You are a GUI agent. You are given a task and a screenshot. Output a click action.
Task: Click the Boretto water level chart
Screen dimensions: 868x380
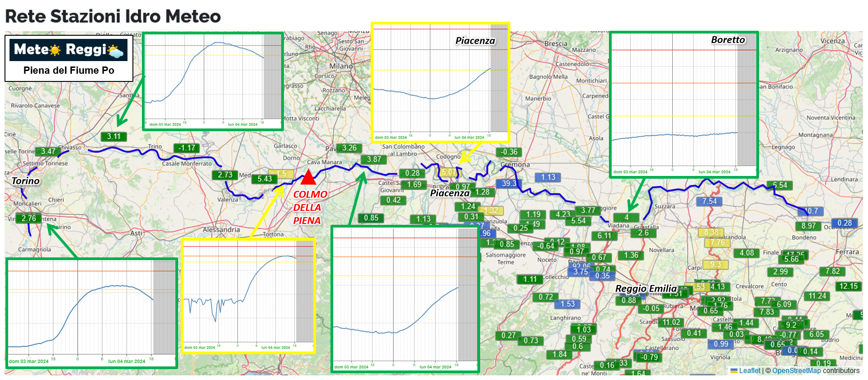(684, 105)
